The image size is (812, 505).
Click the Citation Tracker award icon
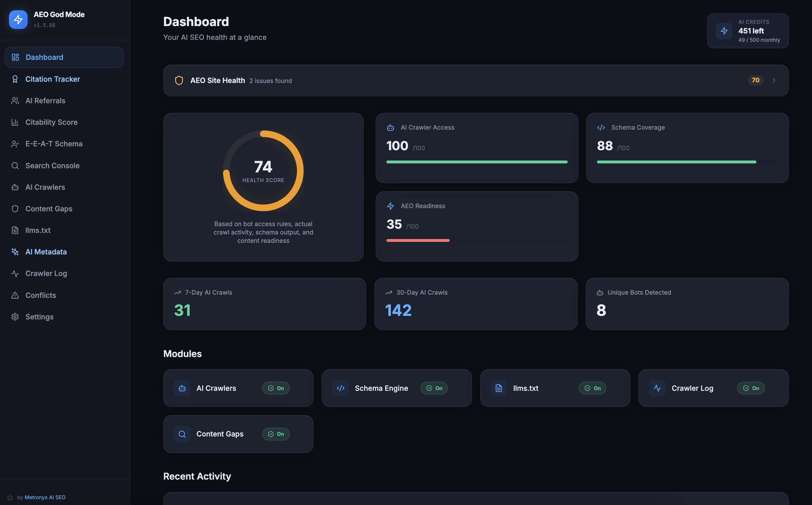click(x=15, y=79)
